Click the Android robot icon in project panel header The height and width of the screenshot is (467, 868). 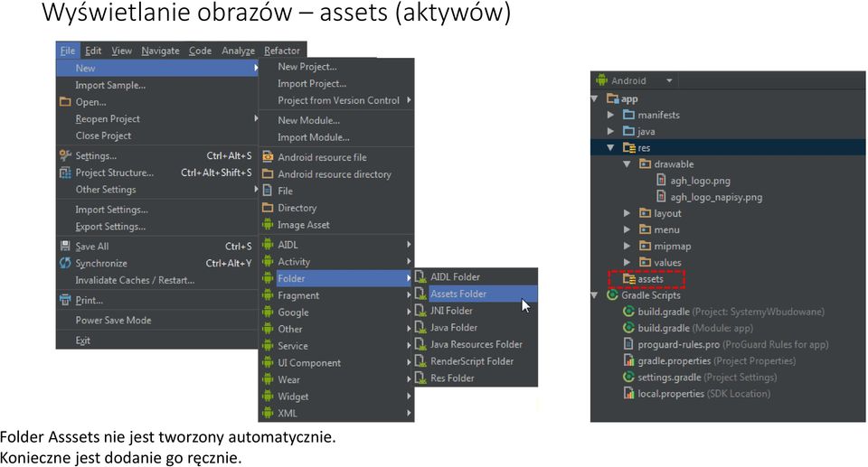point(602,80)
